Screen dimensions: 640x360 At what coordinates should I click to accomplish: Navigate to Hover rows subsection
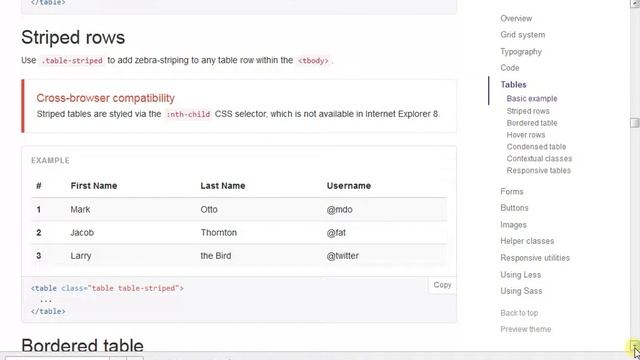(x=525, y=135)
